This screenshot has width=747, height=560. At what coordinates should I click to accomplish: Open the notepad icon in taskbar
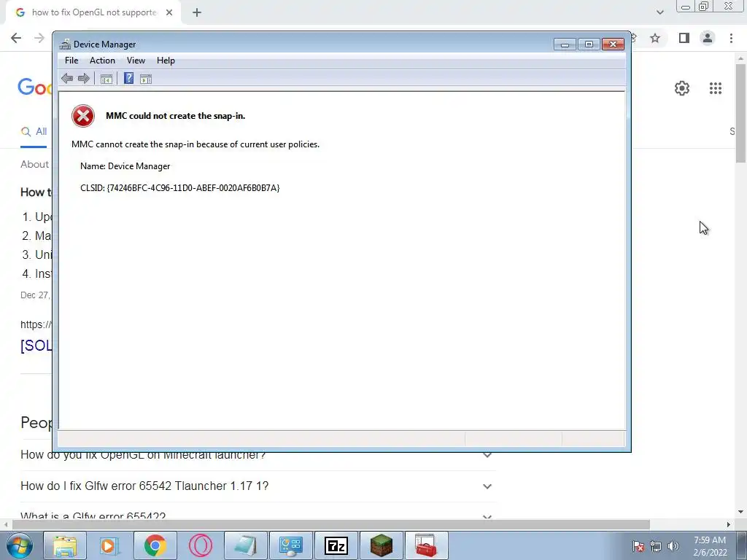point(245,545)
